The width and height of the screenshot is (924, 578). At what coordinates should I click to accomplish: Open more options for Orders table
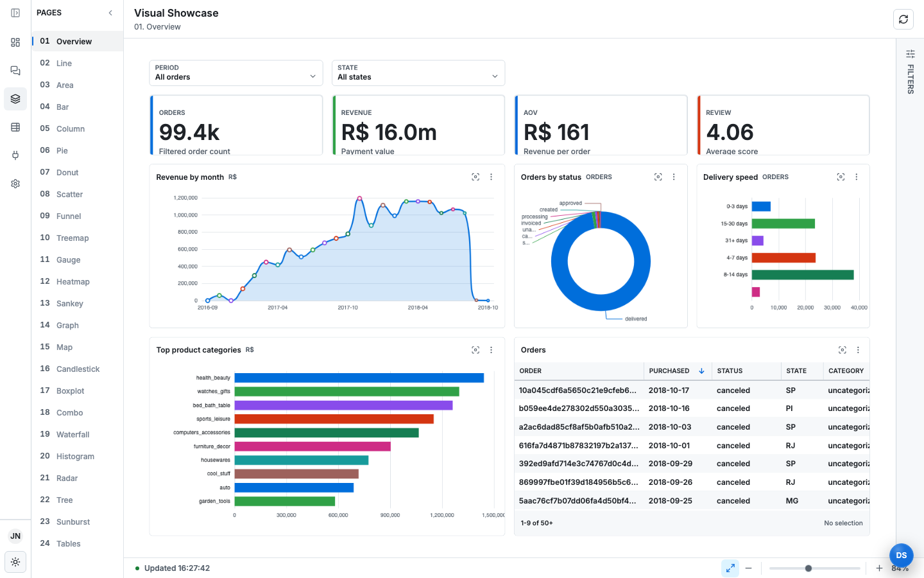858,350
